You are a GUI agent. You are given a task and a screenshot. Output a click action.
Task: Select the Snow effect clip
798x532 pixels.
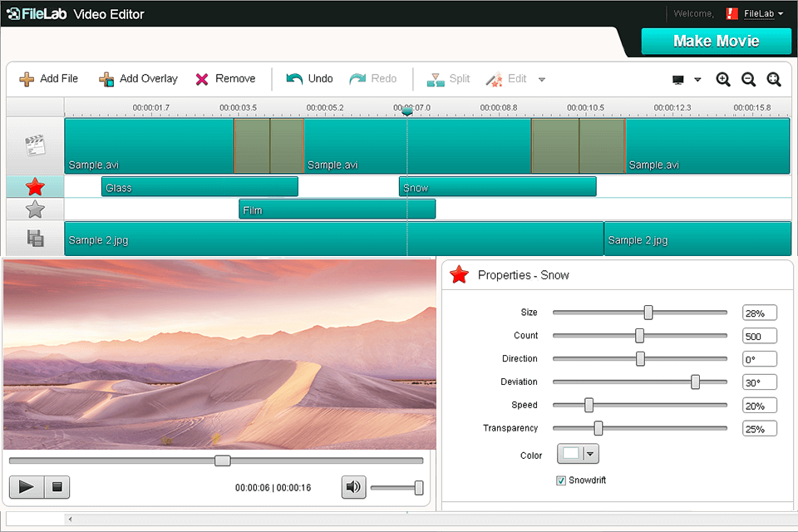[498, 187]
